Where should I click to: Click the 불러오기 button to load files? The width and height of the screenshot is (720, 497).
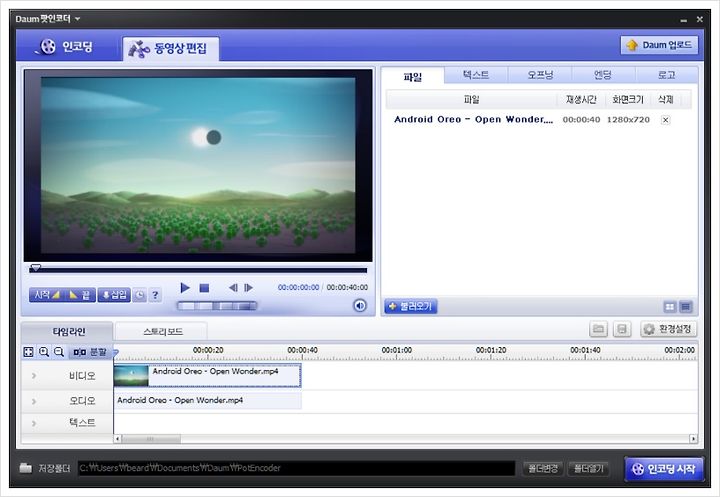[411, 306]
